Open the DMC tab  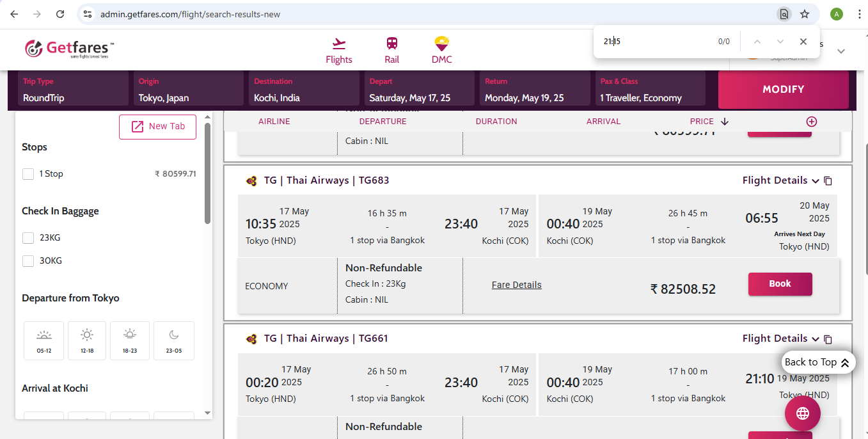pyautogui.click(x=441, y=51)
